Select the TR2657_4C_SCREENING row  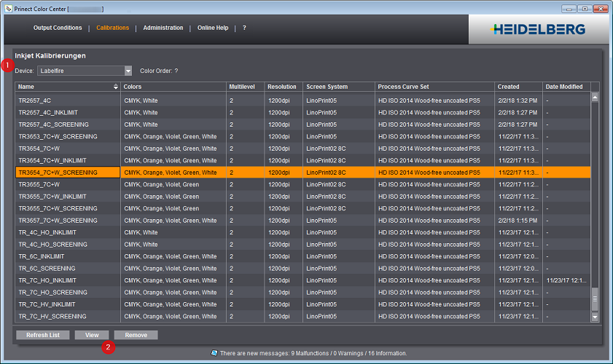(303, 124)
